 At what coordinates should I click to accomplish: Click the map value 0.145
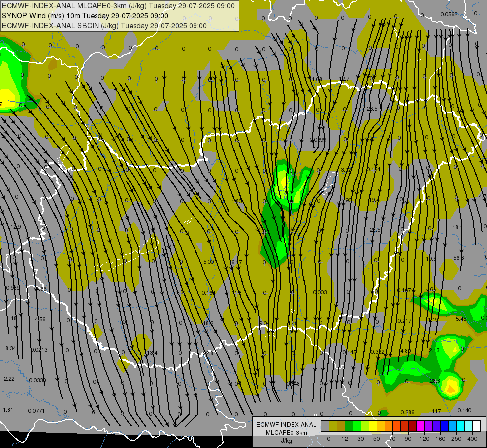[x=350, y=352]
